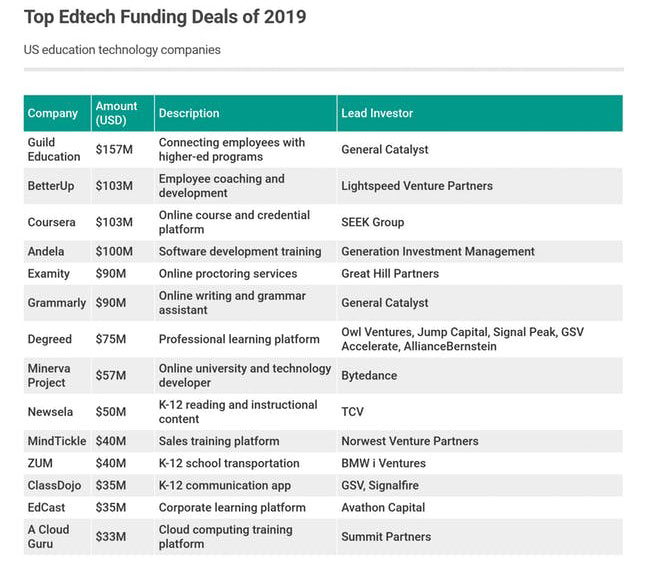This screenshot has height=566, width=648.
Task: Click Lightspeed Venture Partners investor cell
Action: click(480, 186)
